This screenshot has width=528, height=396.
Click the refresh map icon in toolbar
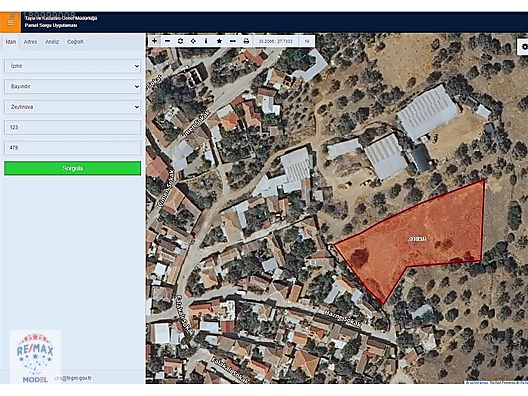pyautogui.click(x=180, y=41)
